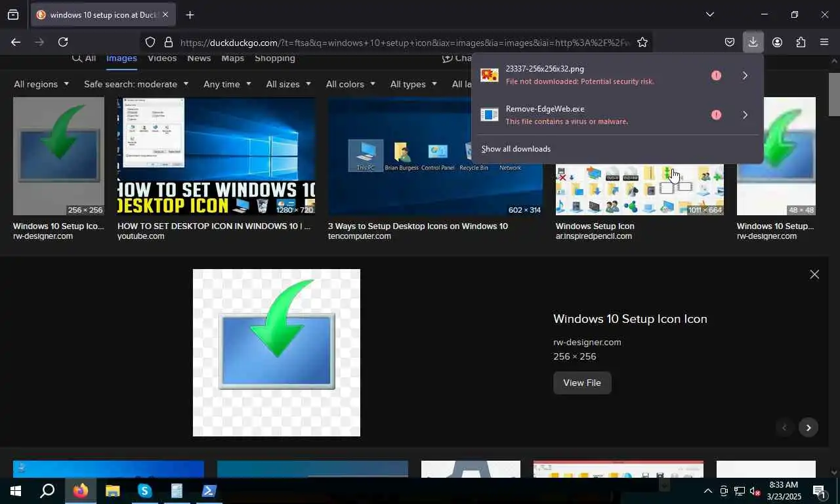Switch to the Maps search tab
This screenshot has width=840, height=504.
tap(232, 58)
